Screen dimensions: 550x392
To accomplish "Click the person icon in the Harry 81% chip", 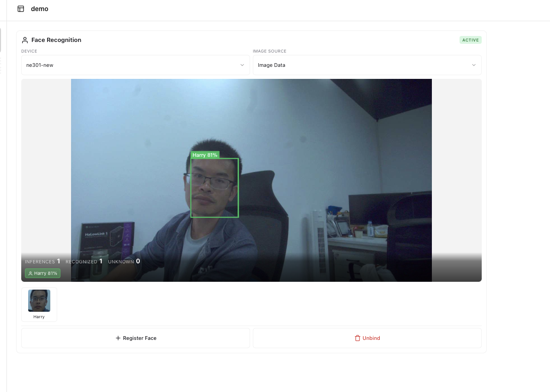I will pyautogui.click(x=30, y=273).
